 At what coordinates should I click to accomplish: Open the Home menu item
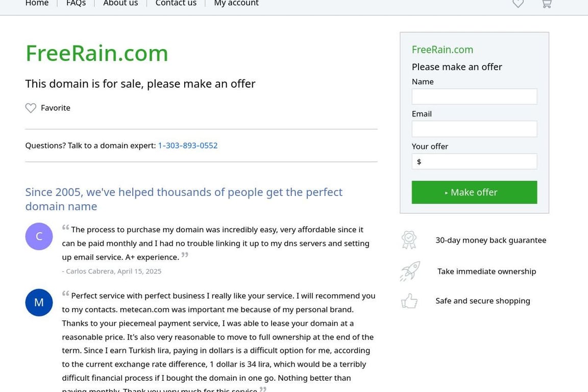(x=37, y=4)
